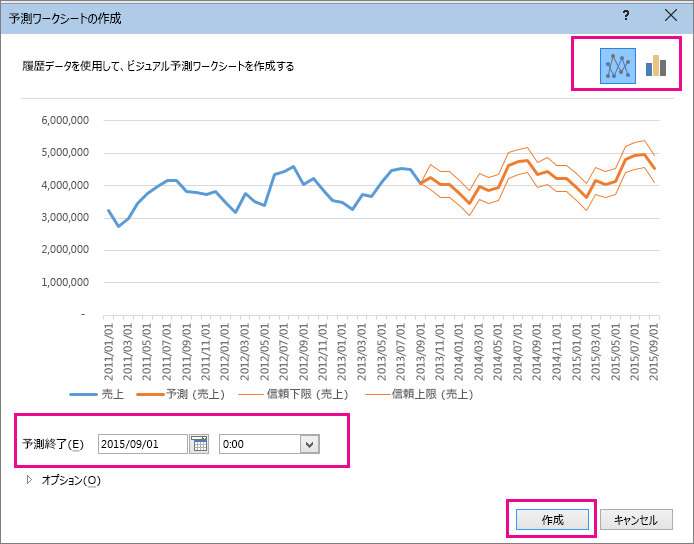
Task: Click the 売上 legend entry
Action: click(97, 394)
